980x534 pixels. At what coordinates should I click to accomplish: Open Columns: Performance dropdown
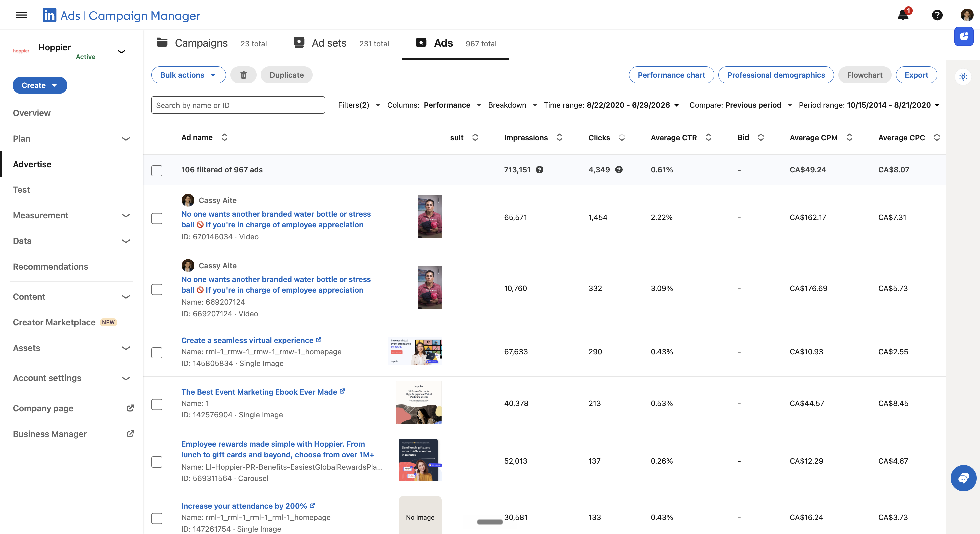pyautogui.click(x=434, y=105)
